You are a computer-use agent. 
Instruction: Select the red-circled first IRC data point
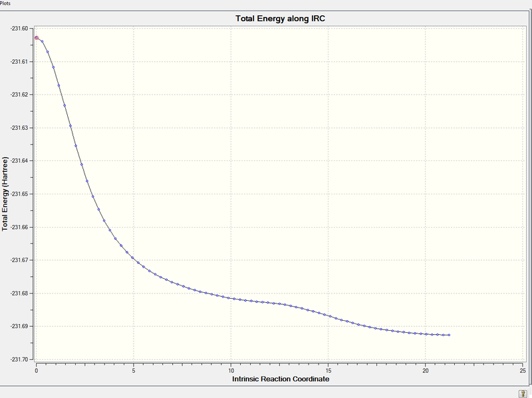click(x=37, y=38)
